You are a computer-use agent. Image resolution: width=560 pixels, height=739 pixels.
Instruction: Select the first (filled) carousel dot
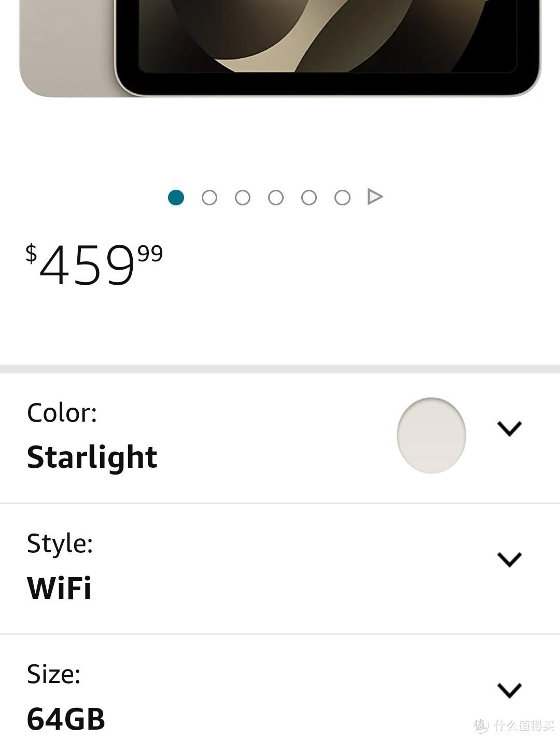coord(176,198)
